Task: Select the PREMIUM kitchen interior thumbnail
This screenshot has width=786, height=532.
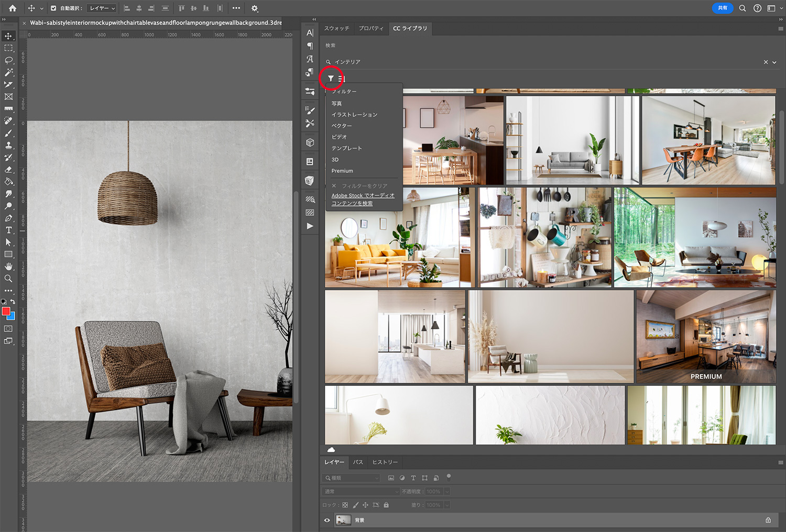Action: point(706,337)
